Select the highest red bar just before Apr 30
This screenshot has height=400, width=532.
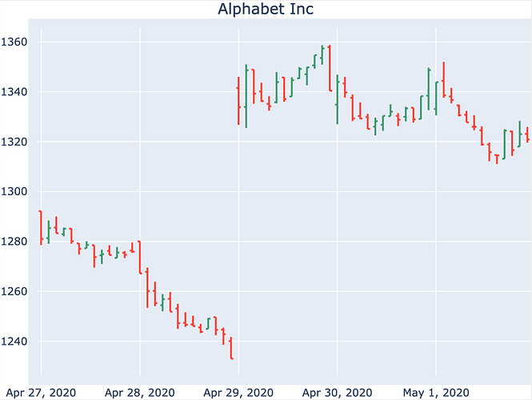(330, 68)
